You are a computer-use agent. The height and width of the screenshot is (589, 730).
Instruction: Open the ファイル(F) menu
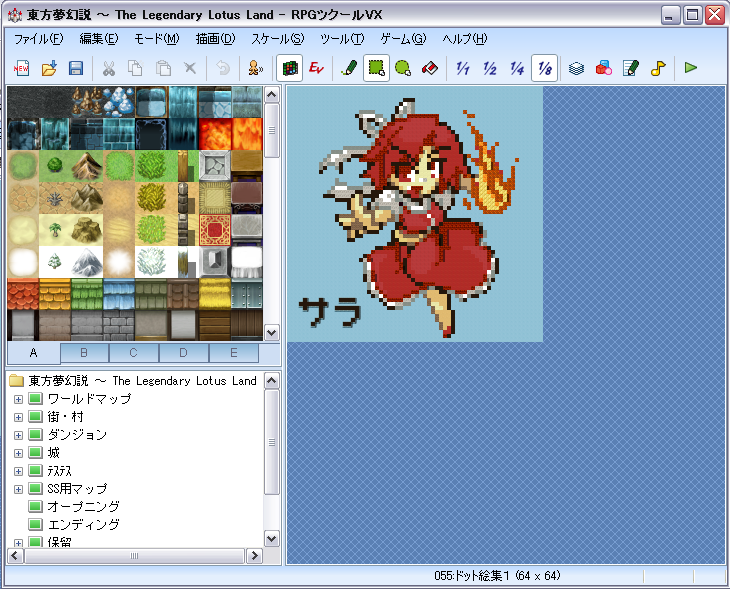click(x=39, y=39)
